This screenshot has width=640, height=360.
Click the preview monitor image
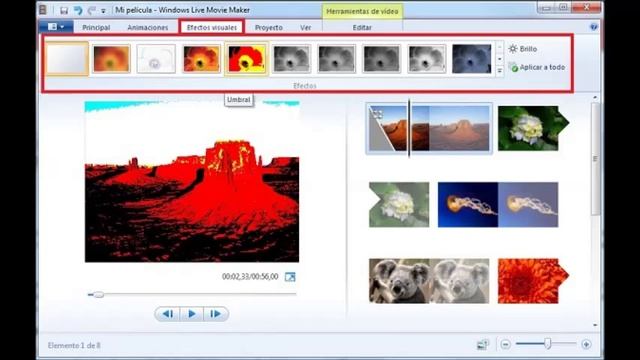[192, 182]
